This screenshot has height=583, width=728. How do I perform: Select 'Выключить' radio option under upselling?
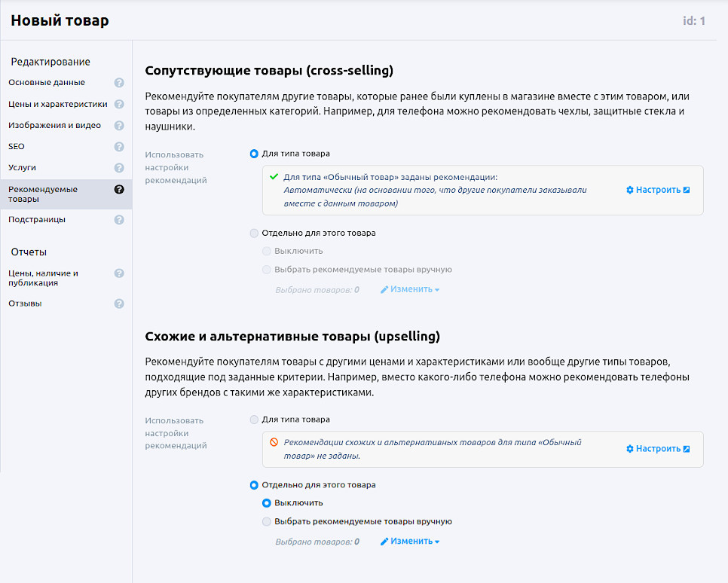click(267, 503)
